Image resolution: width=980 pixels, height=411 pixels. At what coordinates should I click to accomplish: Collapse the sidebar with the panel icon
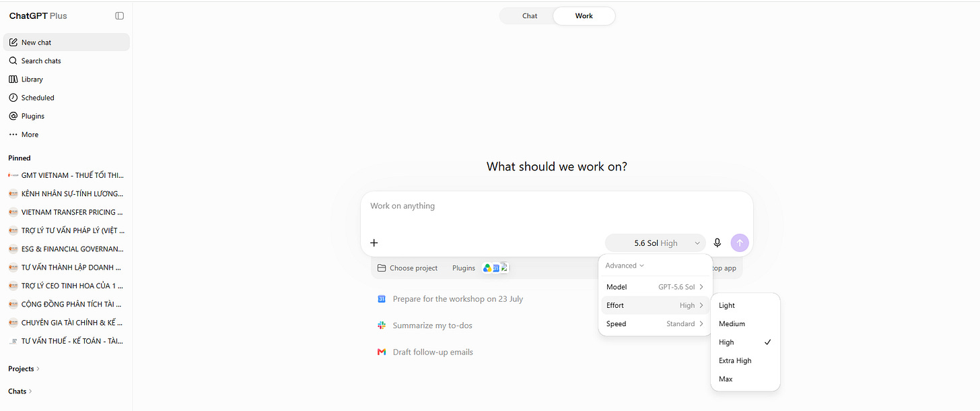pos(120,15)
